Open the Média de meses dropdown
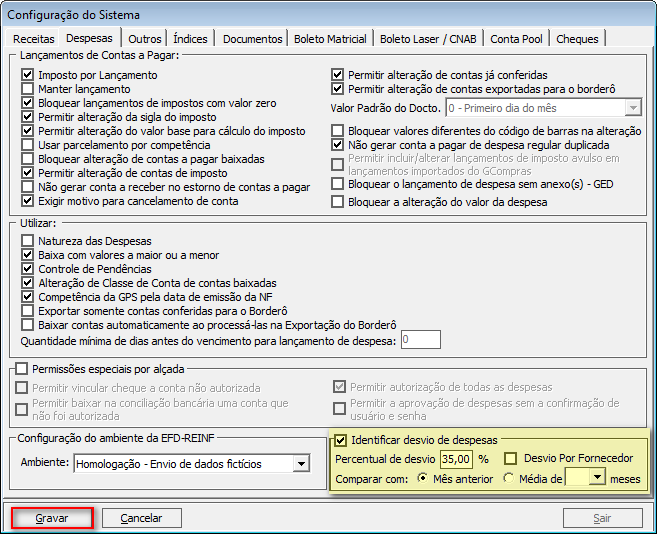Screen dimensions: 657x534 point(598,477)
